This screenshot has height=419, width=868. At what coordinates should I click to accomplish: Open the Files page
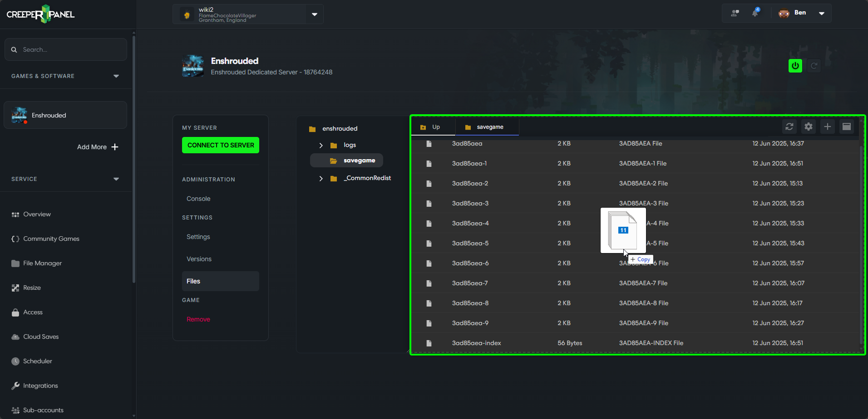pyautogui.click(x=221, y=281)
